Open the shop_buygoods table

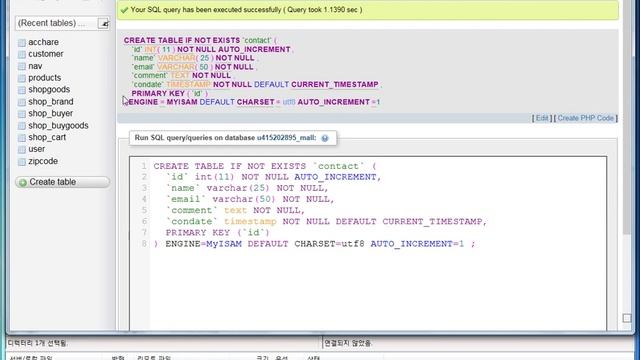[58, 125]
